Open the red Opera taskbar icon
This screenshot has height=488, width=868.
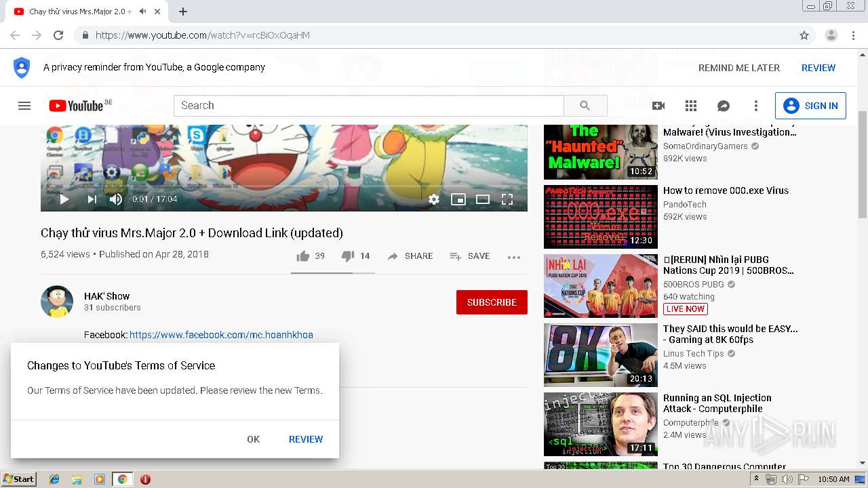pyautogui.click(x=145, y=479)
